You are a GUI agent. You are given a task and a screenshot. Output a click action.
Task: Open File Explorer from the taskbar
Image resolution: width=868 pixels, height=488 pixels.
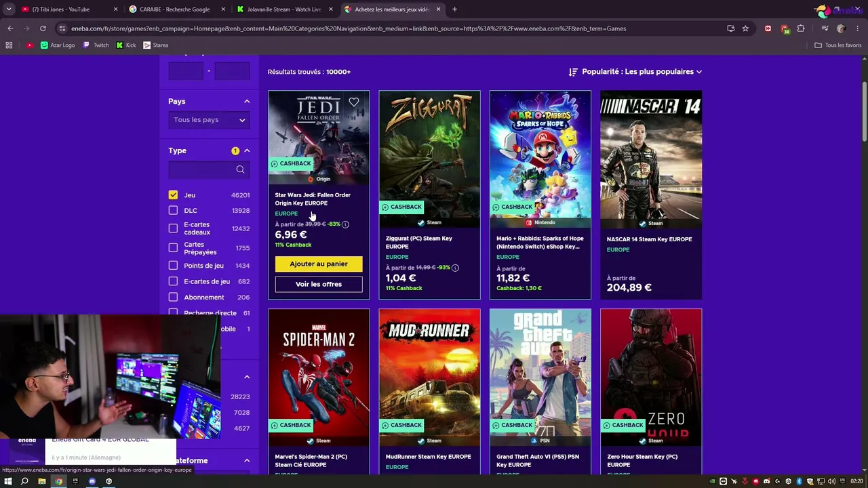click(41, 481)
